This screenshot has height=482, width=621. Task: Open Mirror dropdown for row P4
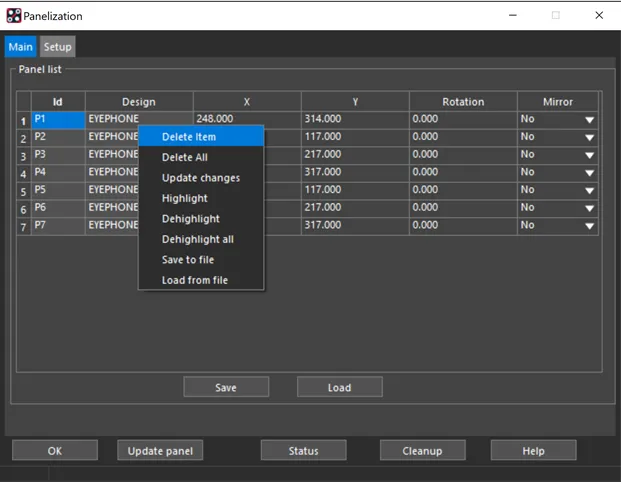coord(589,173)
